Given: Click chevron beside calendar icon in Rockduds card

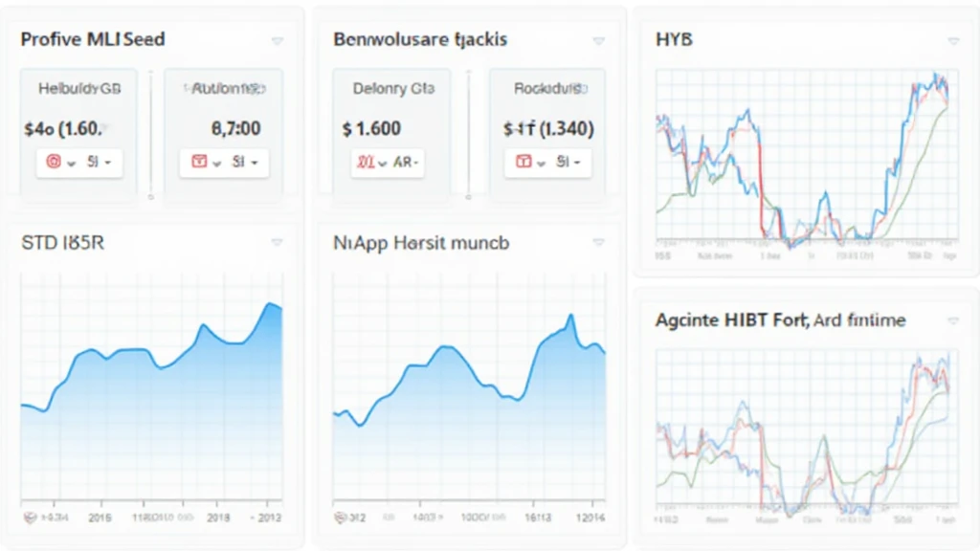Looking at the screenshot, I should [x=542, y=164].
